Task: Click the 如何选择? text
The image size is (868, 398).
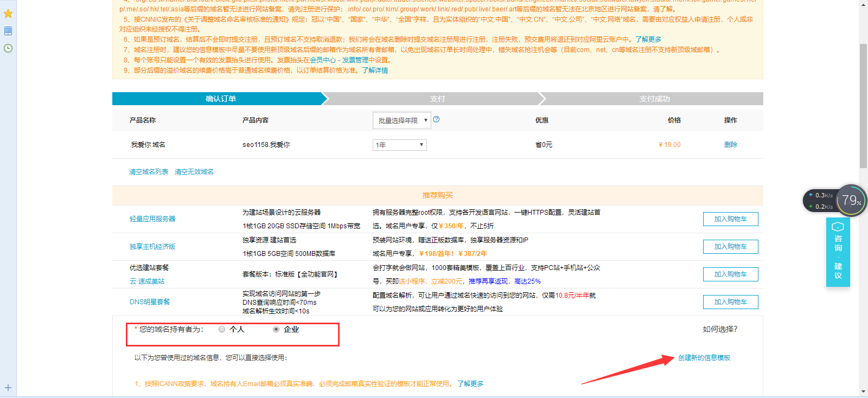Action: coord(720,329)
